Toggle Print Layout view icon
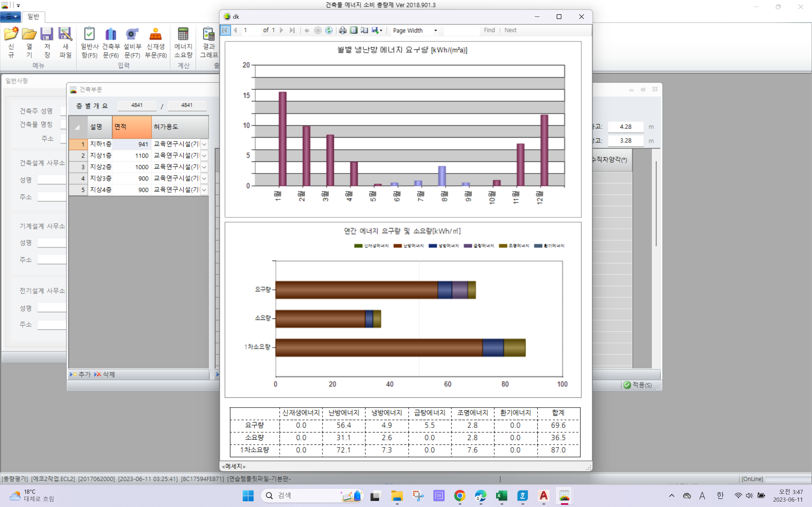 pyautogui.click(x=353, y=30)
